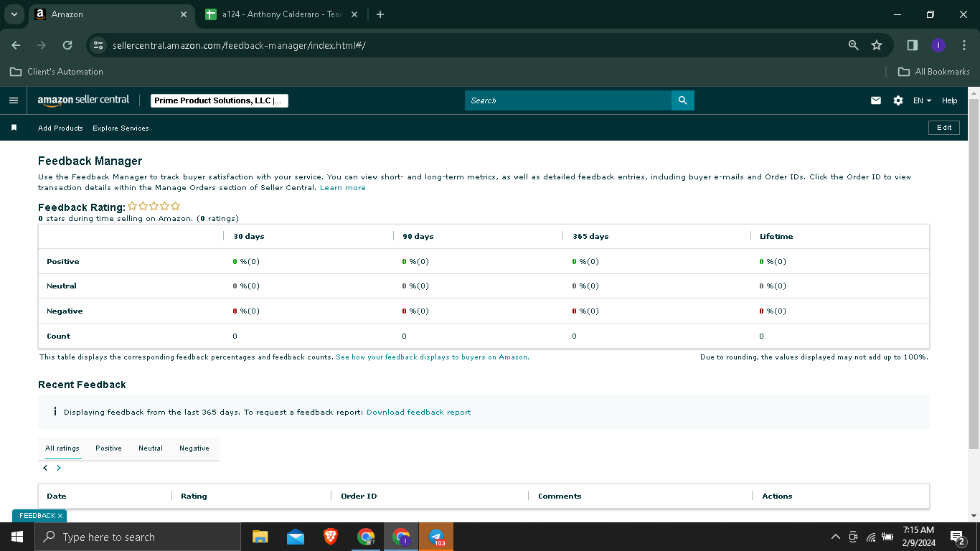This screenshot has height=551, width=980.
Task: Click the taskbar search box
Action: (x=138, y=537)
